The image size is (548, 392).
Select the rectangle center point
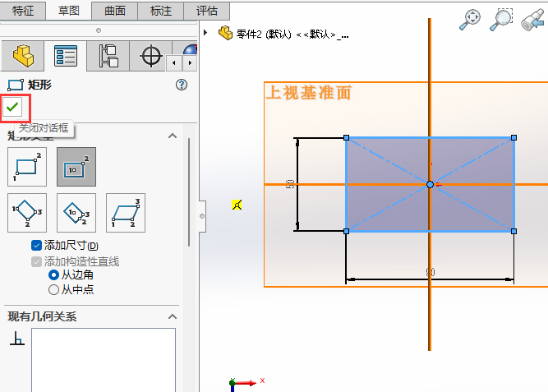coord(430,184)
